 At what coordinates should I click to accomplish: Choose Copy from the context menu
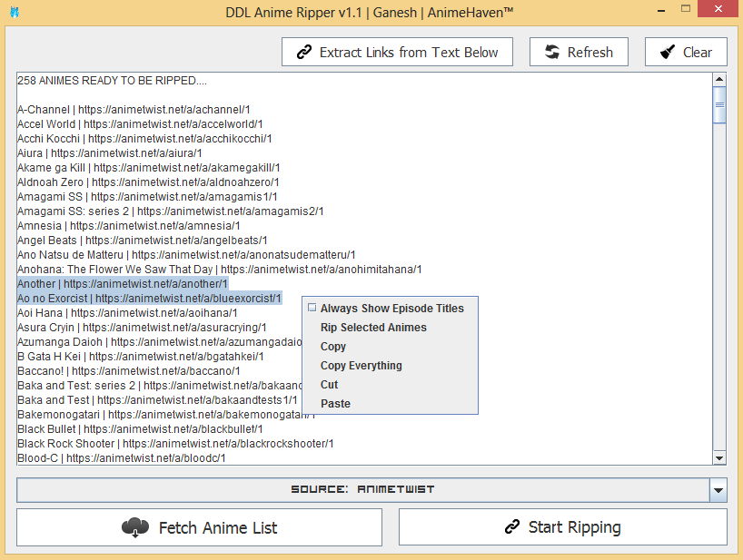pos(333,347)
